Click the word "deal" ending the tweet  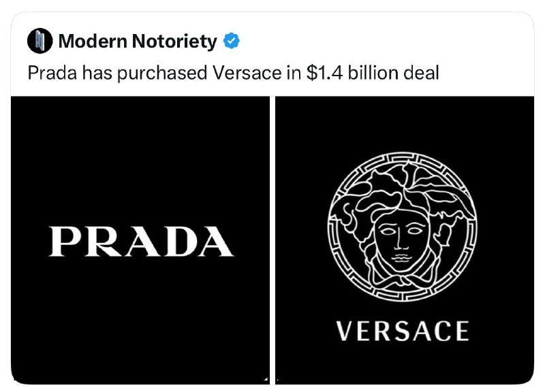click(x=420, y=73)
